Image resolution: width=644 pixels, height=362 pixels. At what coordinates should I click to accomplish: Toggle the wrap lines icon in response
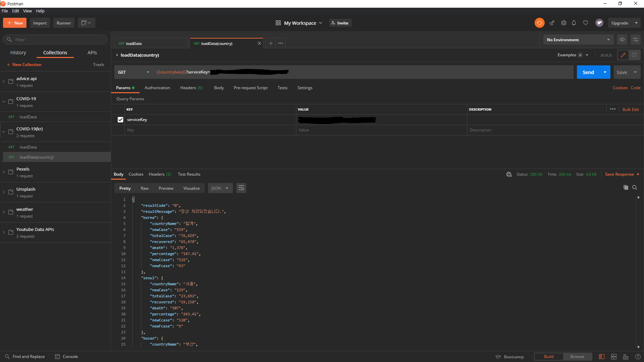pos(241,188)
